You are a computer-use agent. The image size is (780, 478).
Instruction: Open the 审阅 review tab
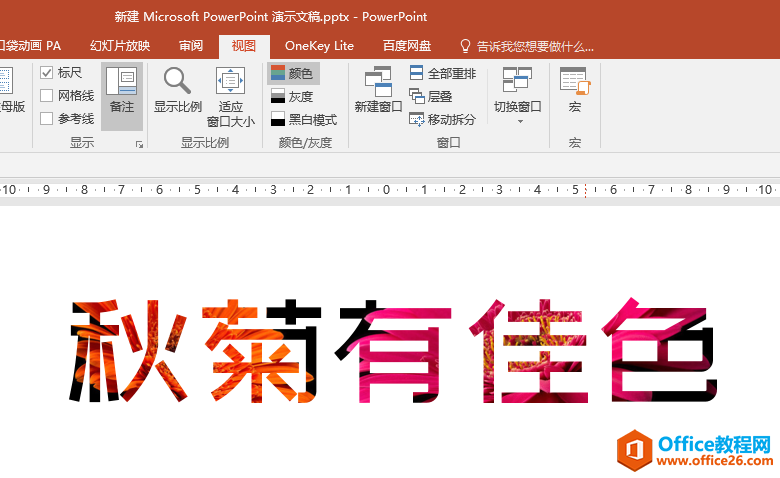click(191, 46)
